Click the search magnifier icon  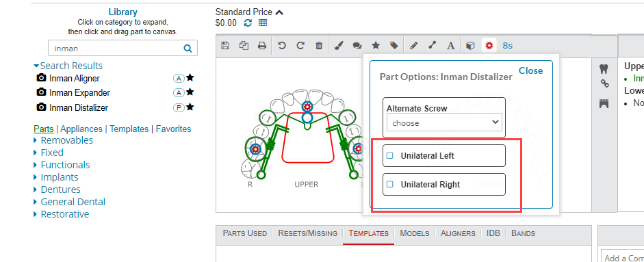pos(188,49)
